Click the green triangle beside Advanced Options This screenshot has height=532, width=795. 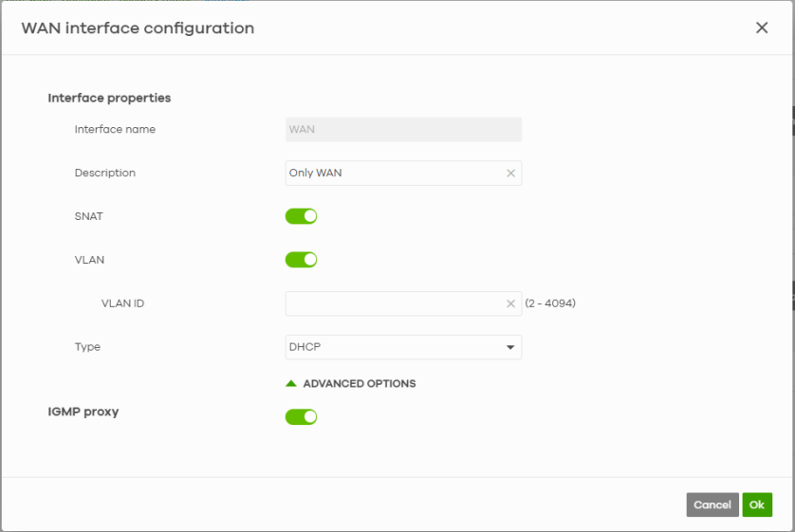point(292,384)
